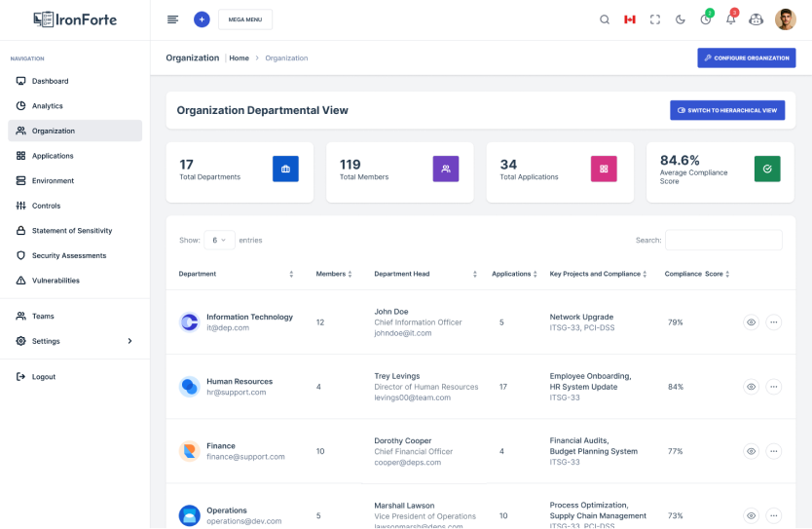Screen dimensions: 812x529
Task: Expand the Settings submenu in sidebar
Action: [129, 341]
